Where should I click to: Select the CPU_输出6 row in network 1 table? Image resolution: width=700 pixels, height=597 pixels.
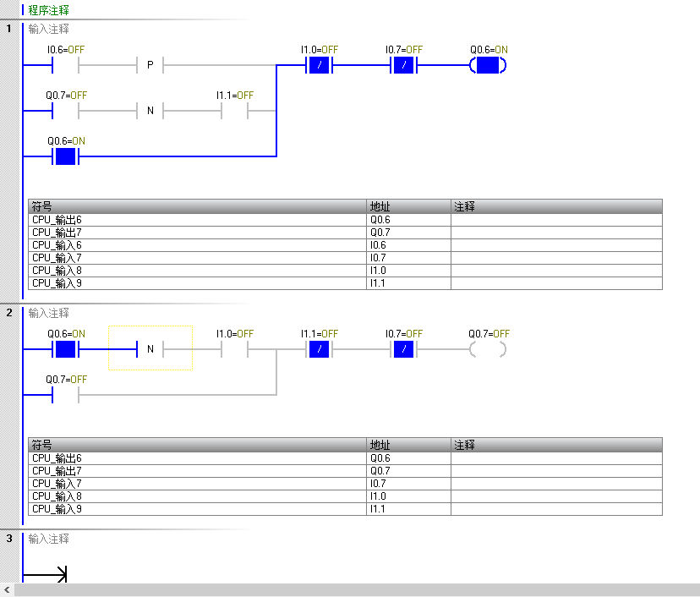[57, 220]
